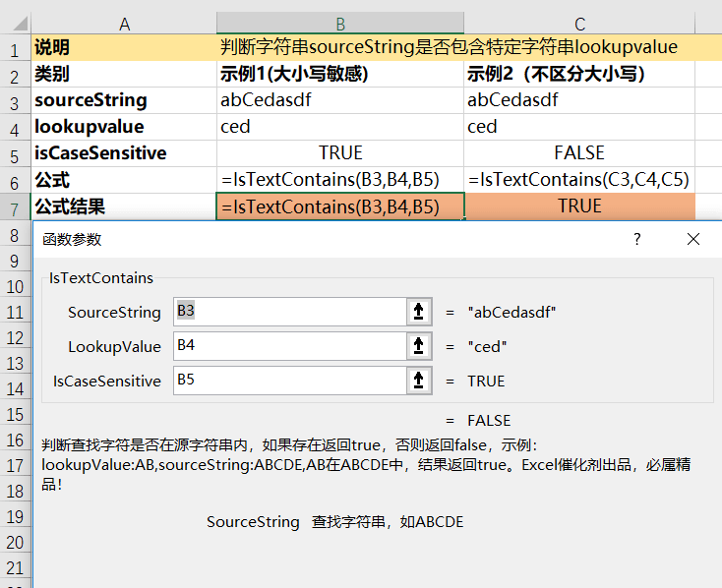This screenshot has width=722, height=588.
Task: Select cell A2 labeled 类别
Action: [124, 74]
